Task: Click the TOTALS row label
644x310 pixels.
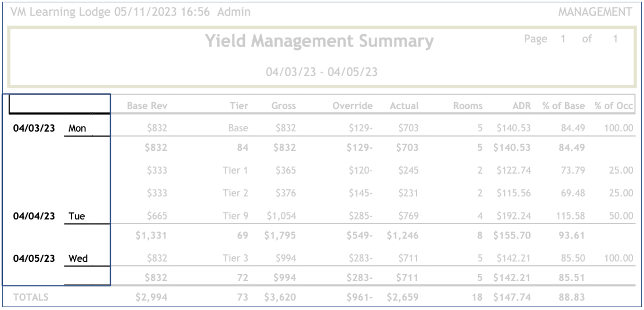Action: pyautogui.click(x=31, y=297)
